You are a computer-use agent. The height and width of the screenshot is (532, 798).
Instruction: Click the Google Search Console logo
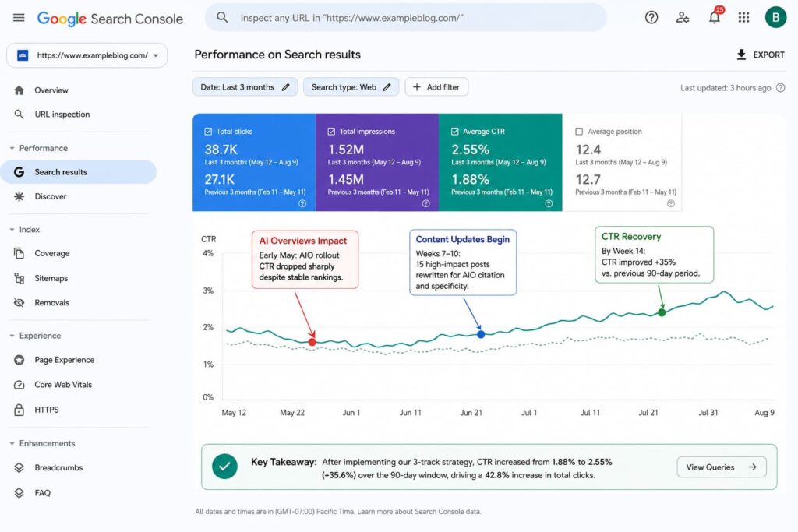[x=110, y=19]
